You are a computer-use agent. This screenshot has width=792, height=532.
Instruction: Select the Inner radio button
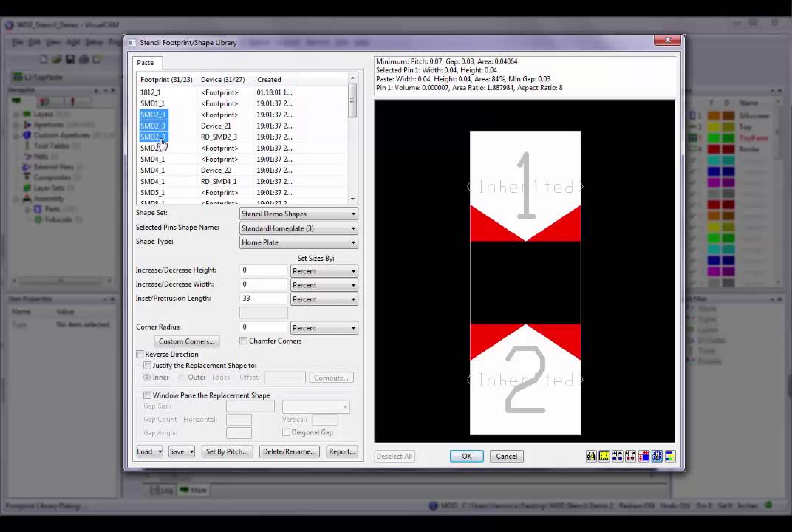(x=147, y=378)
